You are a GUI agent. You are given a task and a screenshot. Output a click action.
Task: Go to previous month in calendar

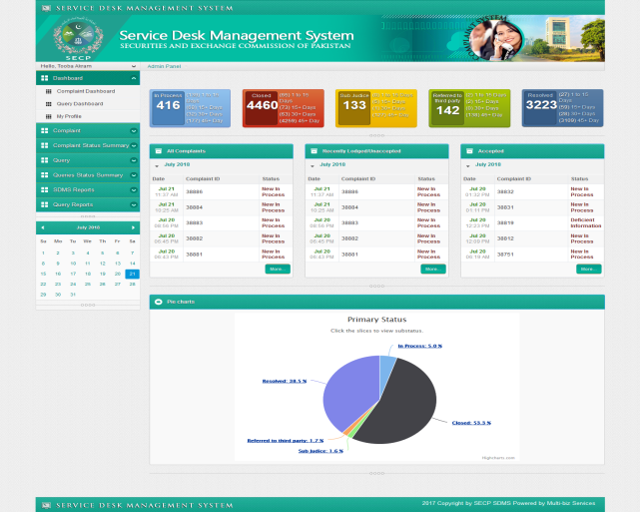[43, 228]
